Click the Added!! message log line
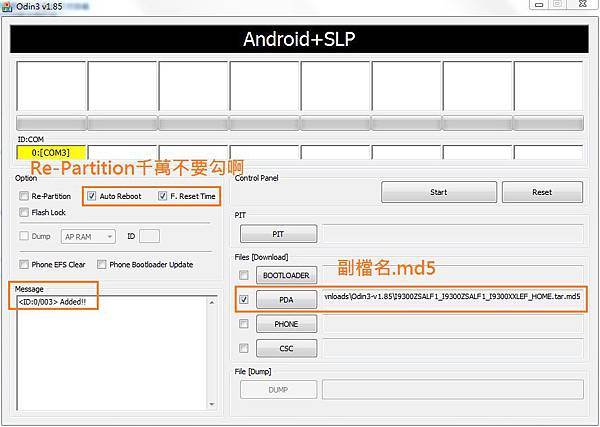This screenshot has height=427, width=600. click(x=52, y=302)
